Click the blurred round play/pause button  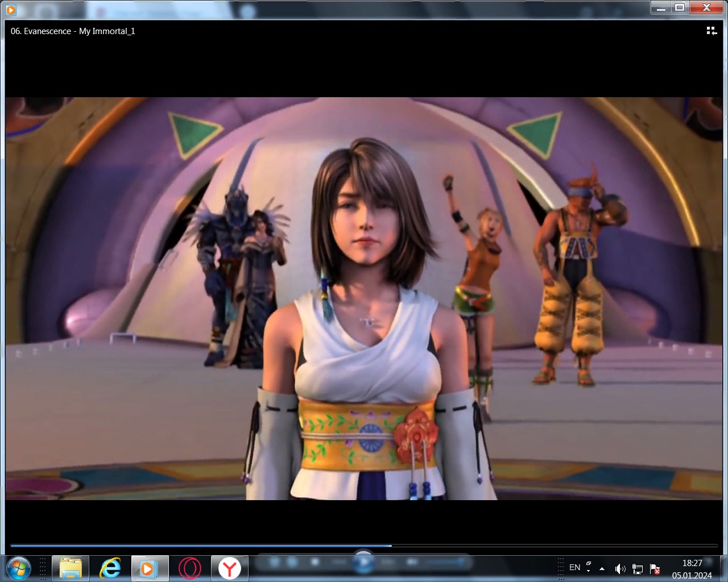pos(363,562)
